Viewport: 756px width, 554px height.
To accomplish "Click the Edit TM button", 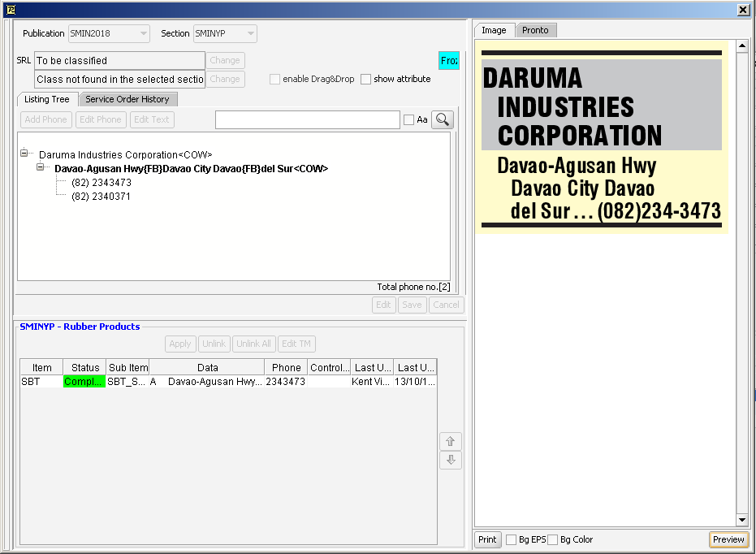I will [x=296, y=344].
